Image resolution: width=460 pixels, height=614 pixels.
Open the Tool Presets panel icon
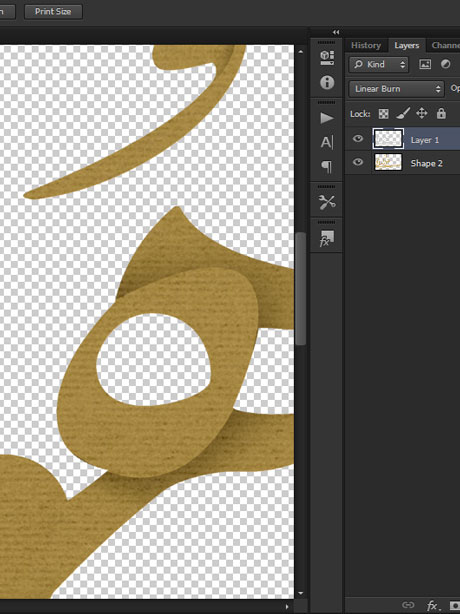[x=327, y=202]
